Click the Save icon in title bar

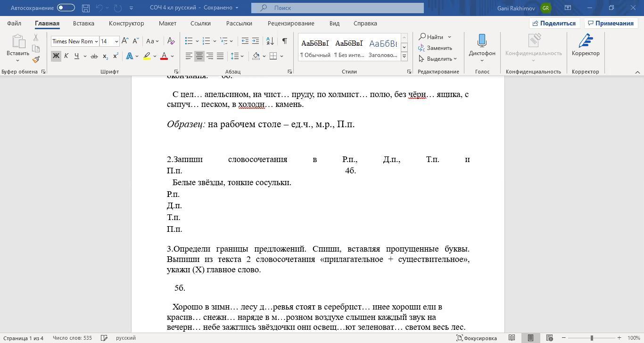[85, 8]
